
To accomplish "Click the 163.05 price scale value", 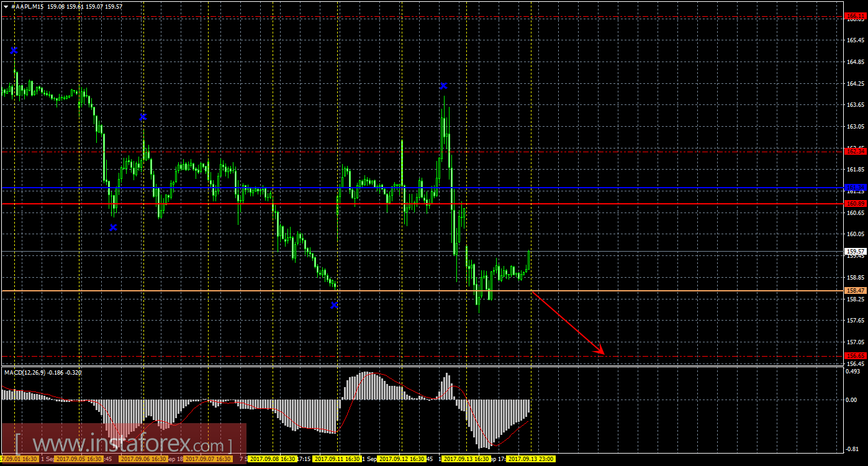I will coord(856,127).
